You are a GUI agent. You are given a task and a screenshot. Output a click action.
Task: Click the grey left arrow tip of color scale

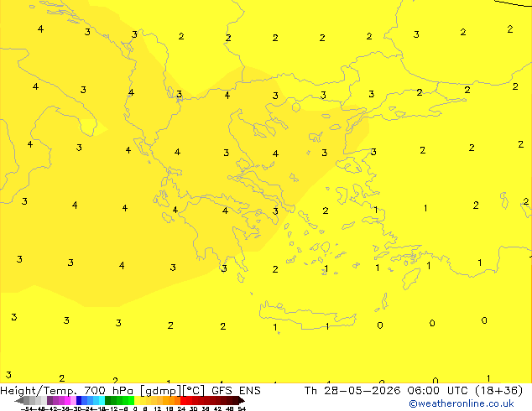pyautogui.click(x=19, y=401)
